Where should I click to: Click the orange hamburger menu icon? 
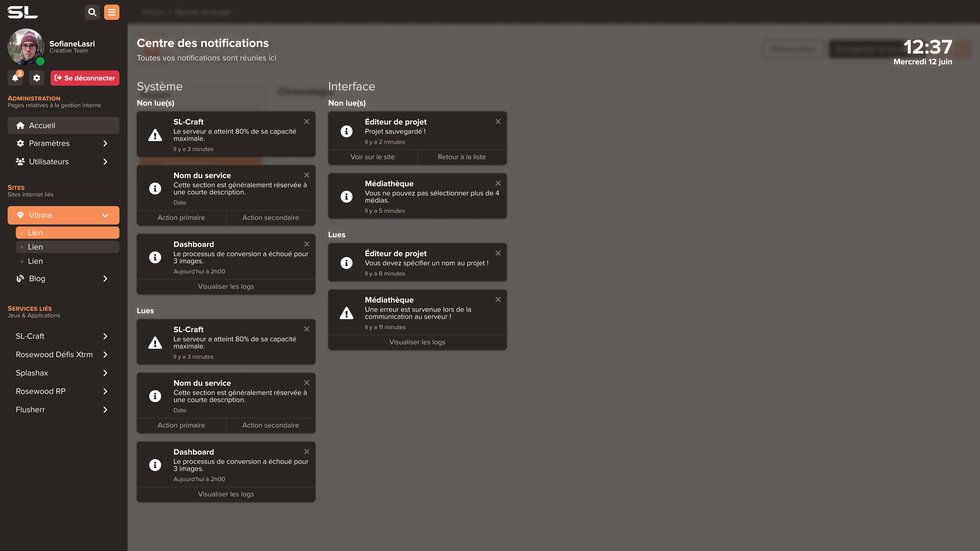[112, 12]
